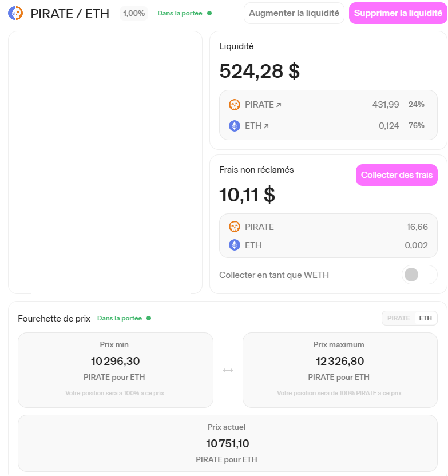448x476 pixels.
Task: Click ETH icon in Frais non réclamés
Action: pos(235,245)
